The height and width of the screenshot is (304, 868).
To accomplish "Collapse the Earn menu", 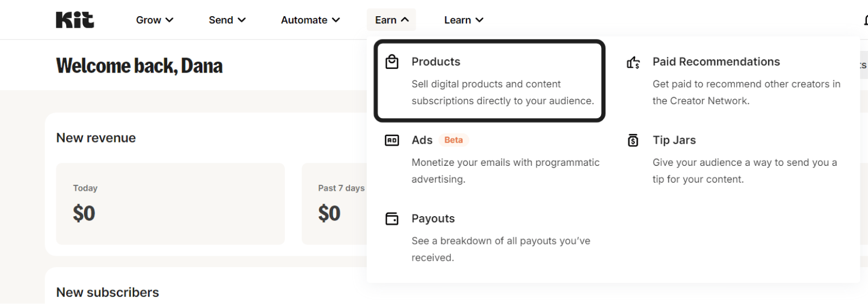I will tap(391, 20).
